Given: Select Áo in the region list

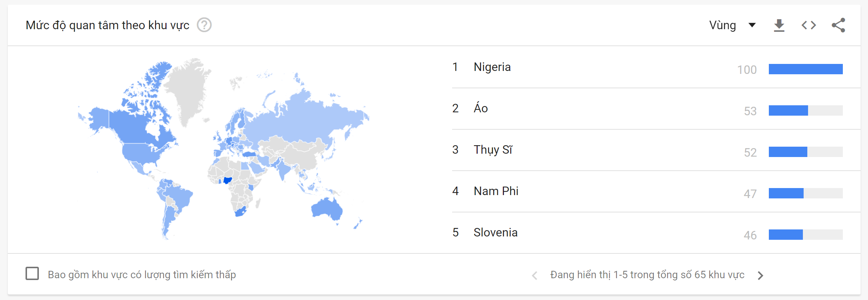Looking at the screenshot, I should coord(481,108).
